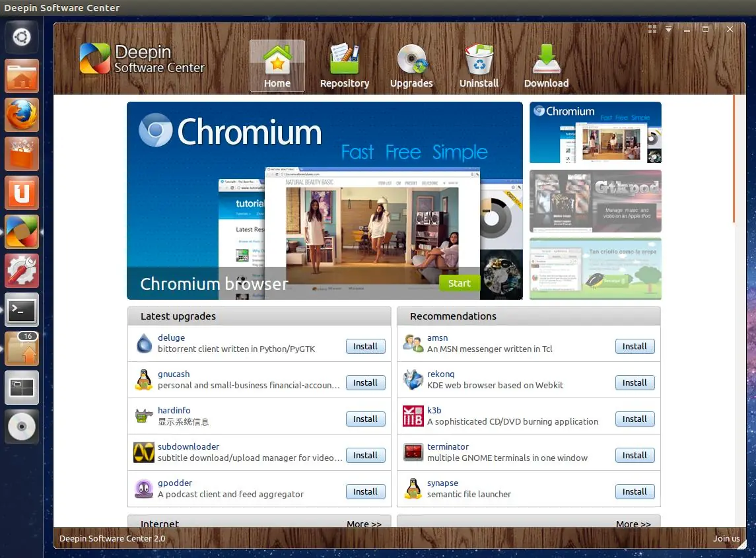756x558 pixels.
Task: Open Ubuntu Dash home launcher icon
Action: 22,37
